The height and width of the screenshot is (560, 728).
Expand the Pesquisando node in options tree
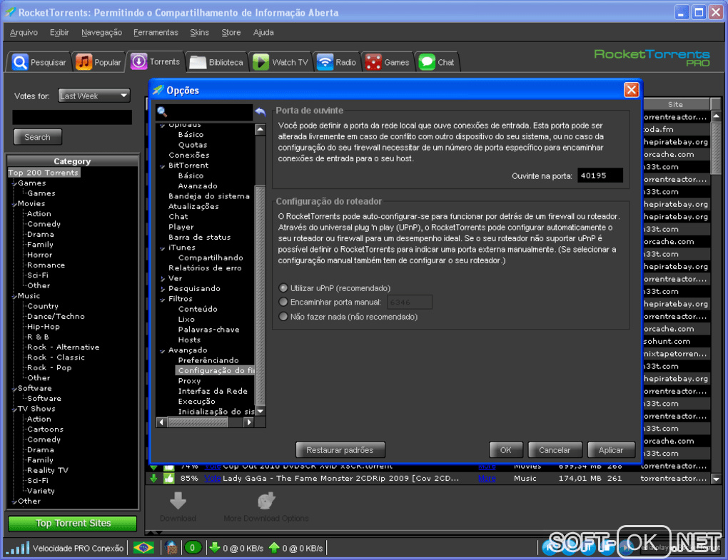[x=163, y=289]
